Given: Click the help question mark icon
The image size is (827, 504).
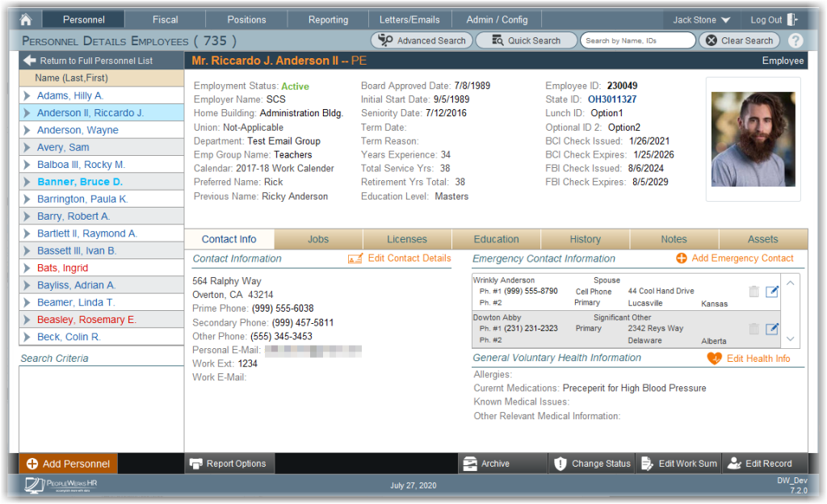Looking at the screenshot, I should [796, 40].
